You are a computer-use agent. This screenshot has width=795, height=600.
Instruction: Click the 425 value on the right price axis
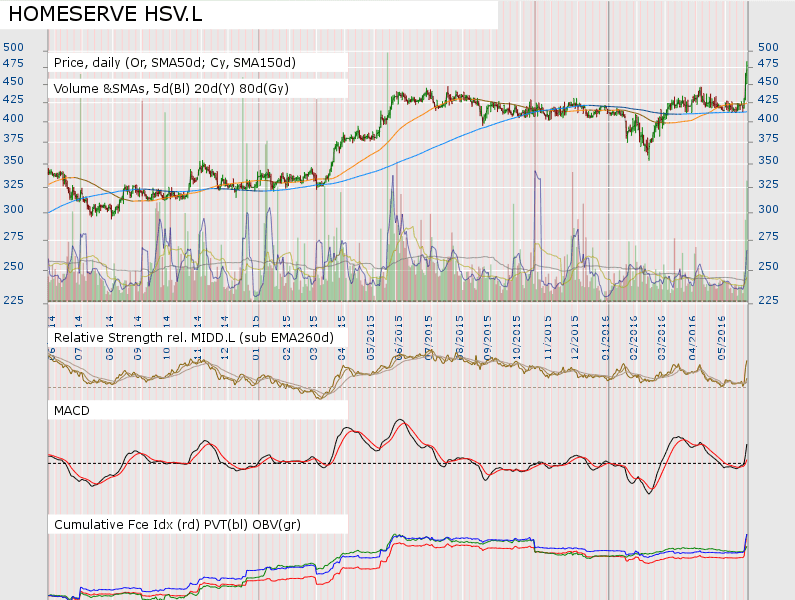(x=768, y=99)
